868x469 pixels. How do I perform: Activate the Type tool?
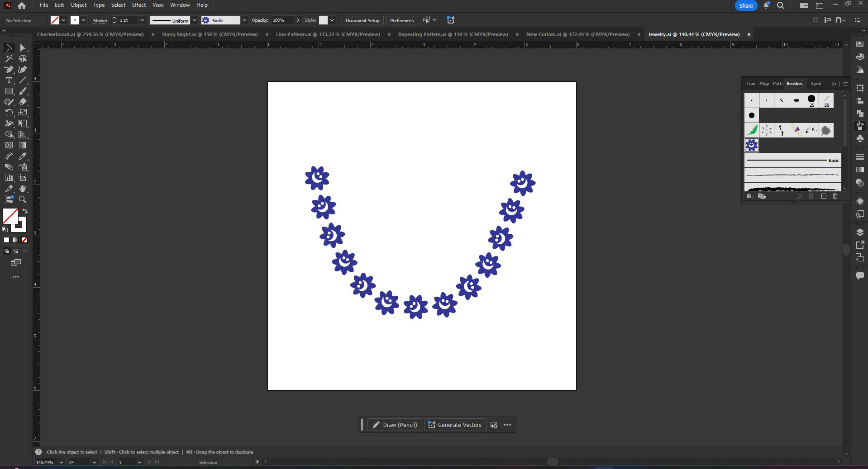coord(9,81)
